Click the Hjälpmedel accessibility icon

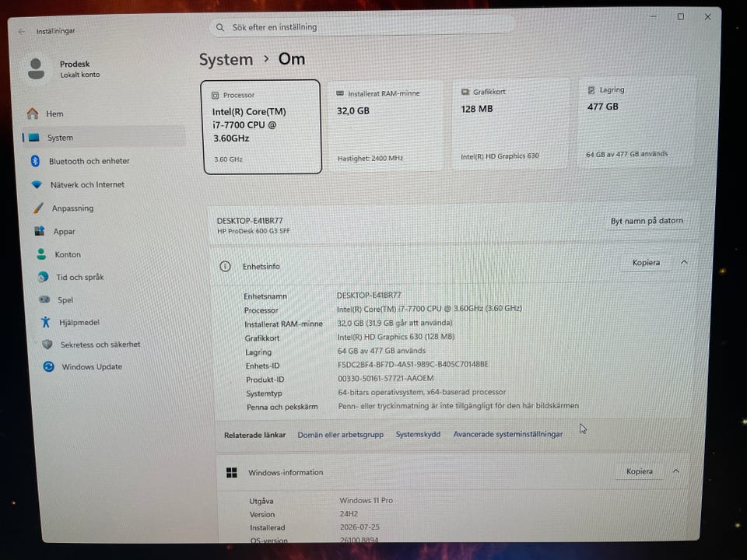click(x=46, y=322)
